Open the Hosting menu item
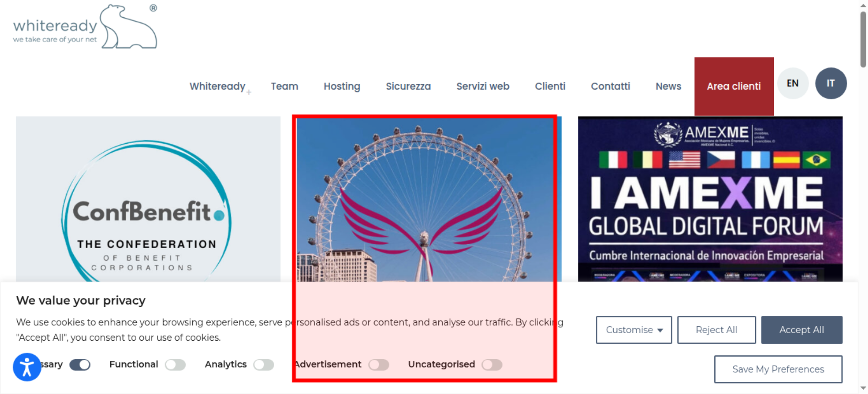 342,86
